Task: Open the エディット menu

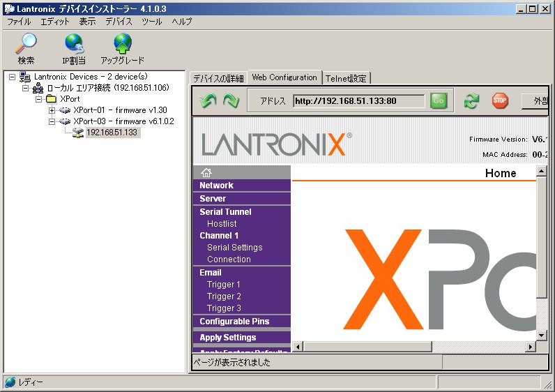Action: (x=55, y=22)
